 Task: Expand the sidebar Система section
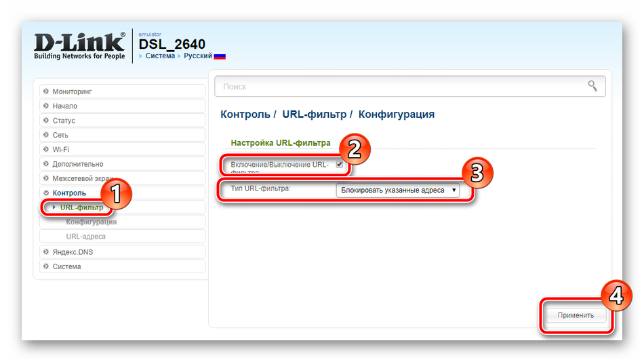tap(123, 266)
